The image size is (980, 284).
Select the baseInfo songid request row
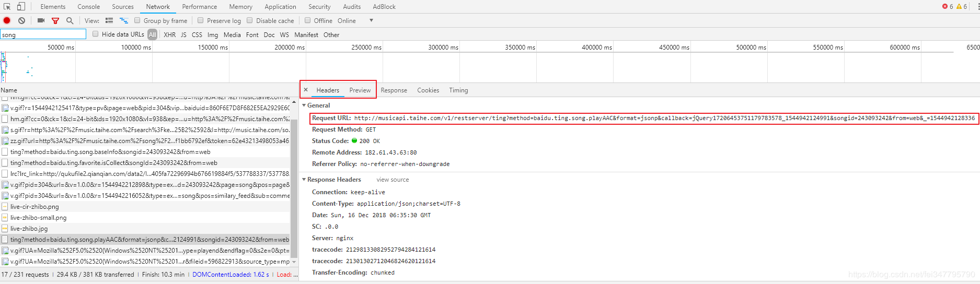coord(145,151)
